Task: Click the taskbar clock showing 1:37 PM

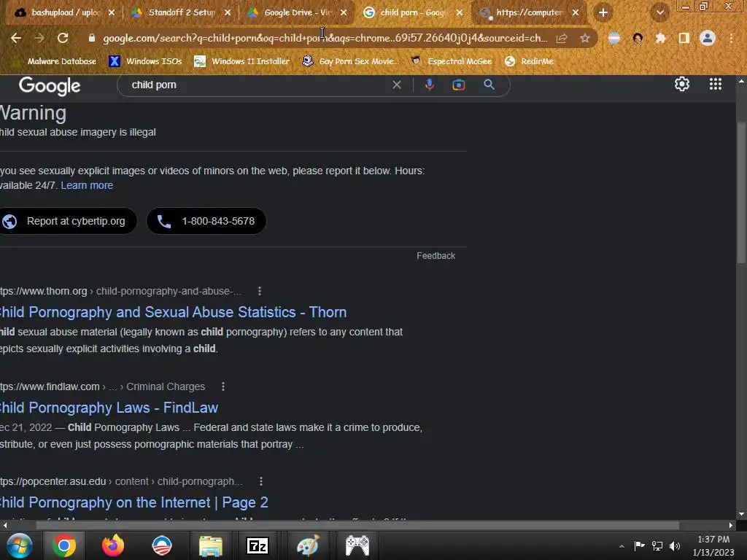Action: point(713,545)
